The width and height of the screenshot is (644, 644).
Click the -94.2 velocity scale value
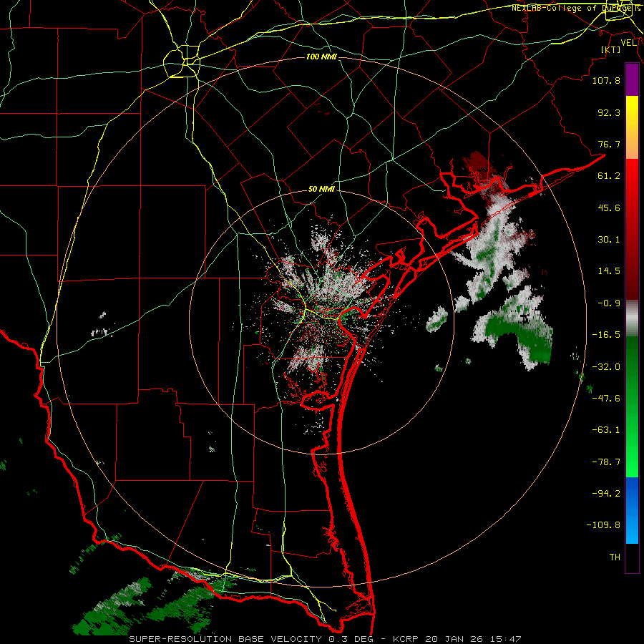(x=606, y=494)
